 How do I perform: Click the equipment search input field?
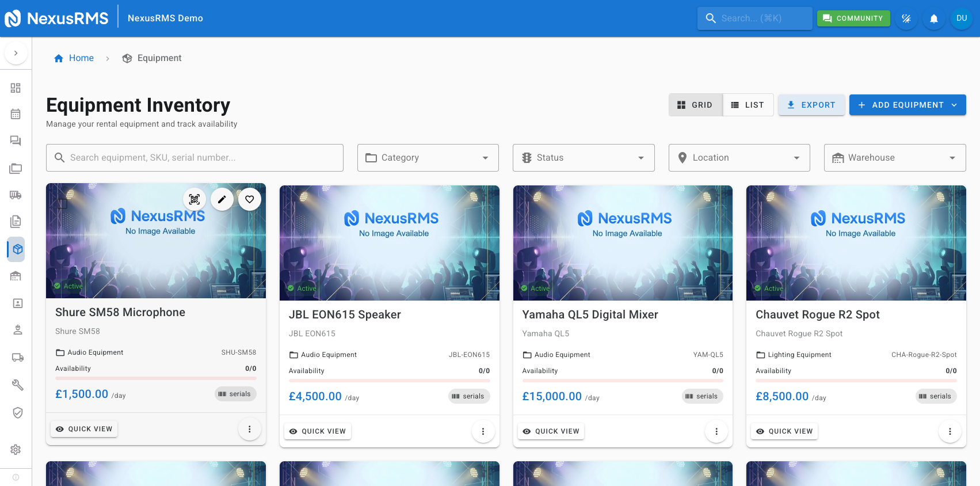[195, 158]
